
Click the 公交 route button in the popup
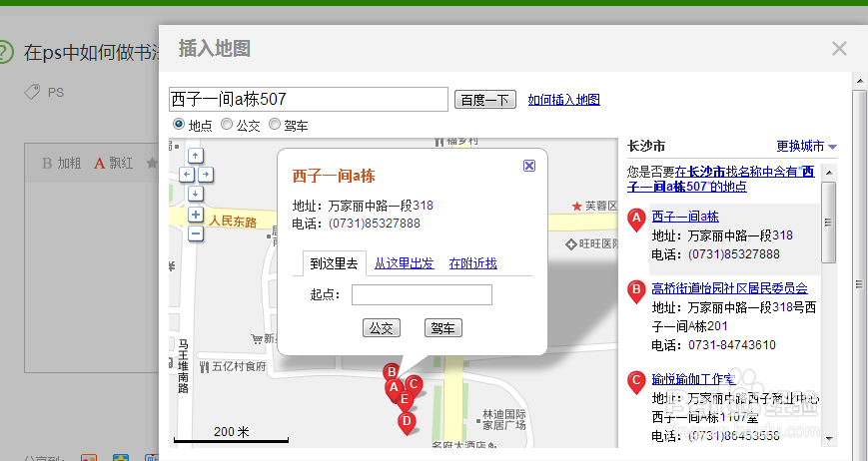pyautogui.click(x=381, y=328)
